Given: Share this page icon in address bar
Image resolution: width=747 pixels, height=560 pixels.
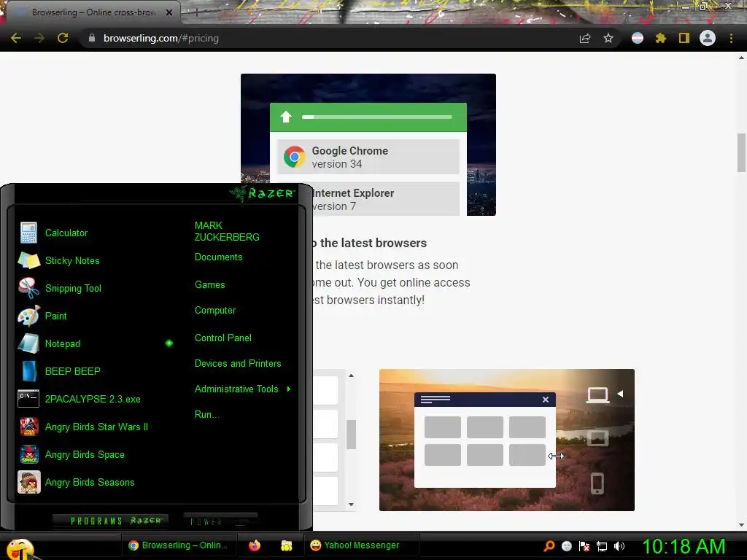Looking at the screenshot, I should 585,38.
